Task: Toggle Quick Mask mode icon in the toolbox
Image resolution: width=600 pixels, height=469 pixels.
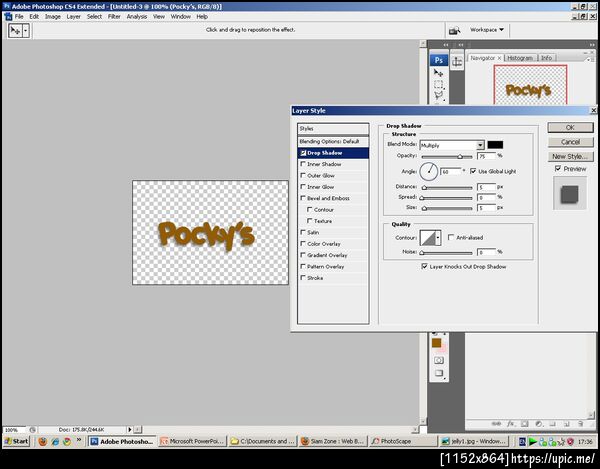Action: (x=439, y=360)
